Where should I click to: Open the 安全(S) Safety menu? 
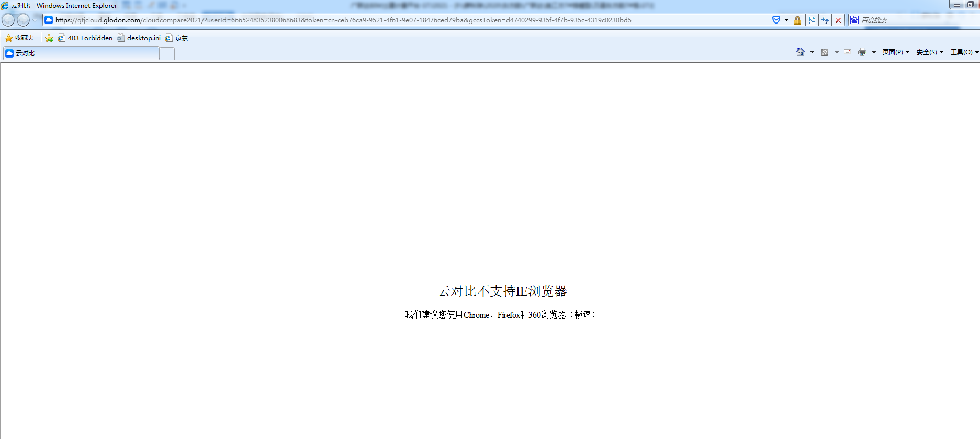click(x=930, y=52)
